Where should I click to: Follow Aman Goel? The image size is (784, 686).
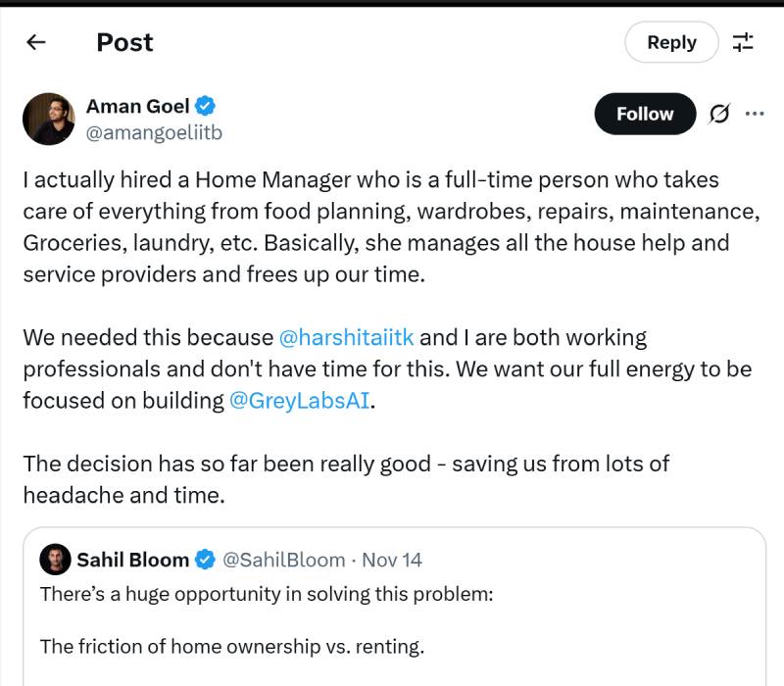[x=645, y=114]
